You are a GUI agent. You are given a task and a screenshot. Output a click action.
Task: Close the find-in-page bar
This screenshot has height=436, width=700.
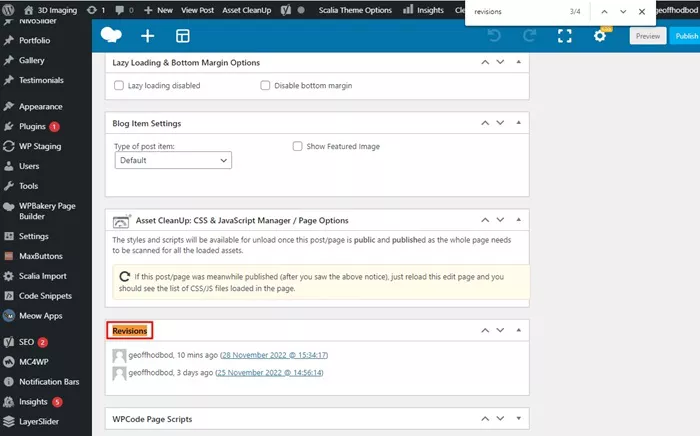tap(642, 12)
